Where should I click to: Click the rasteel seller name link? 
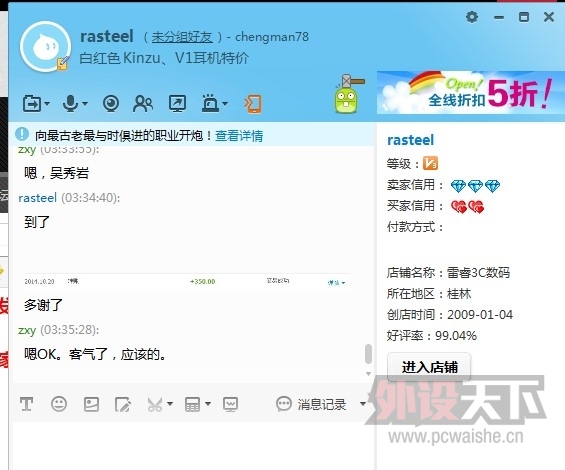(410, 140)
